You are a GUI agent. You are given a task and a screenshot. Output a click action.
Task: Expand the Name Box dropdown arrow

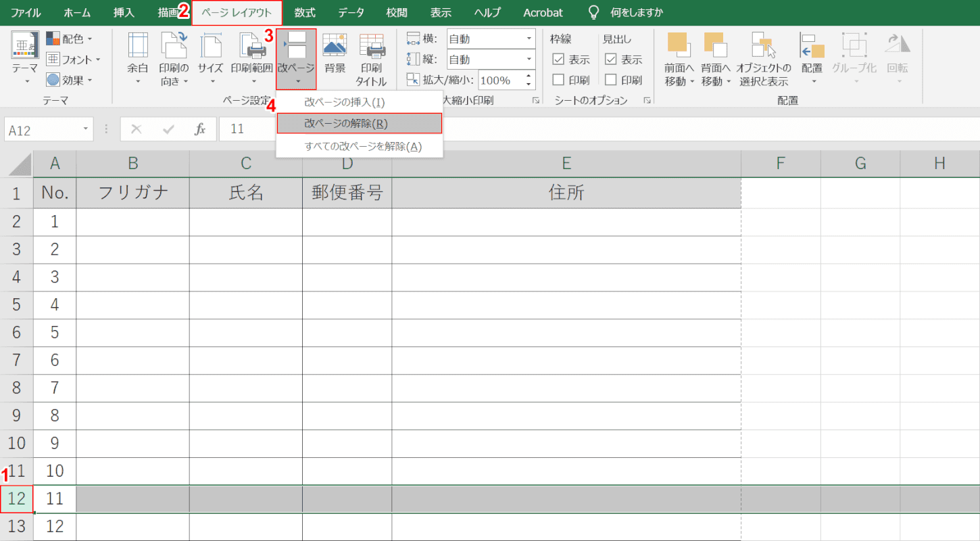(86, 129)
